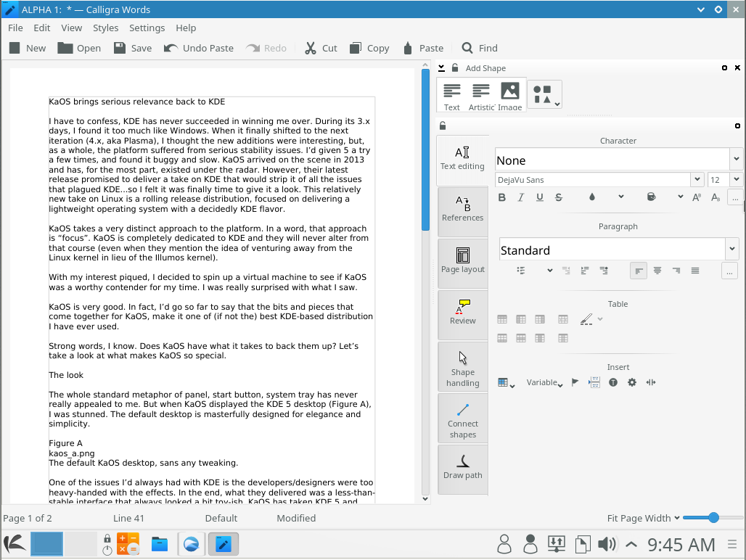Toggle superscript formatting
This screenshot has width=746, height=560.
697,197
